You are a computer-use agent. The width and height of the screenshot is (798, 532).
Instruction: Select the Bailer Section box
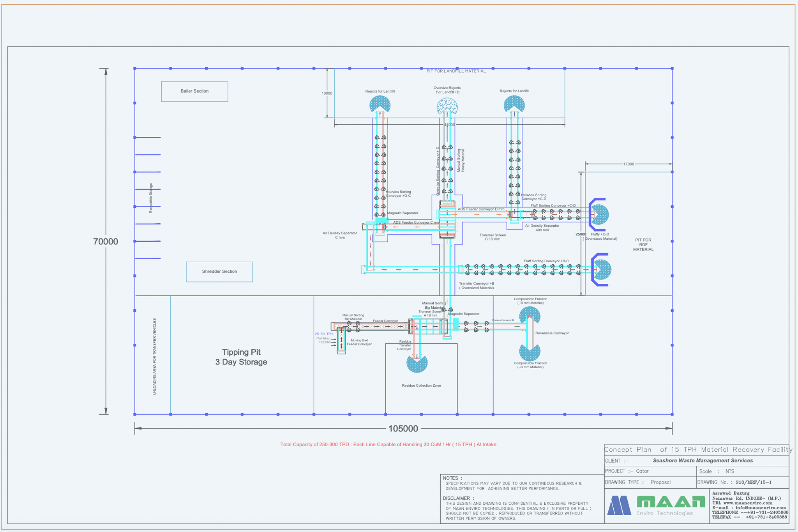click(x=194, y=91)
